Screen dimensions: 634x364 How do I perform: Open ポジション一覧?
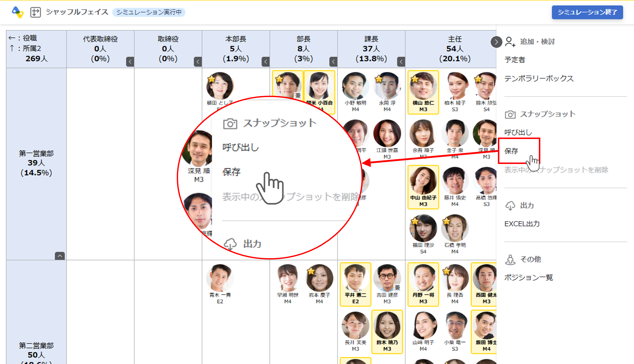[x=528, y=277]
